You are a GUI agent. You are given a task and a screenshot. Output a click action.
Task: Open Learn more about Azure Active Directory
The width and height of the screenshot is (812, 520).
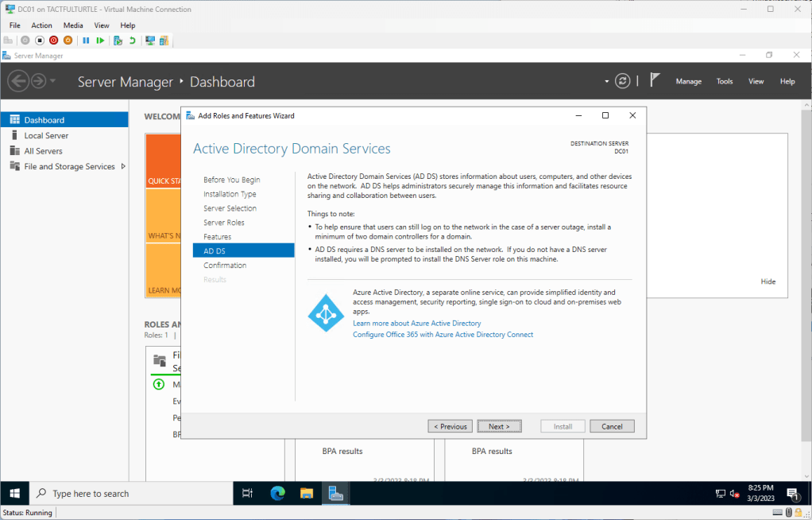417,324
